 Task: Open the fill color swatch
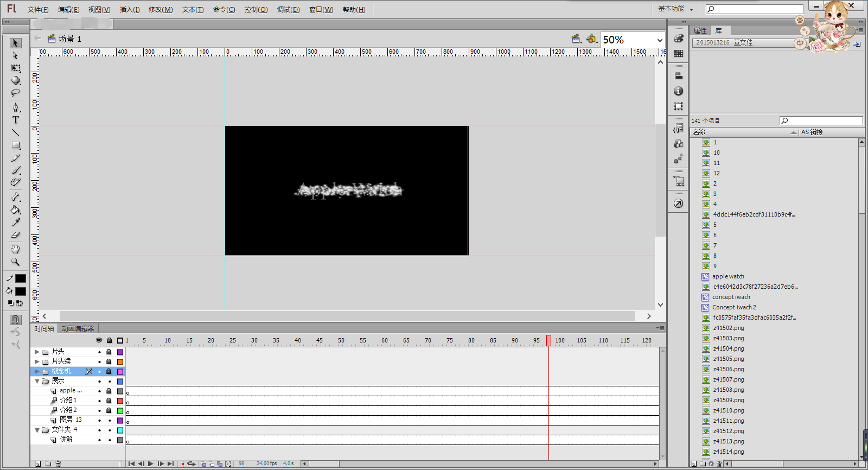point(21,291)
